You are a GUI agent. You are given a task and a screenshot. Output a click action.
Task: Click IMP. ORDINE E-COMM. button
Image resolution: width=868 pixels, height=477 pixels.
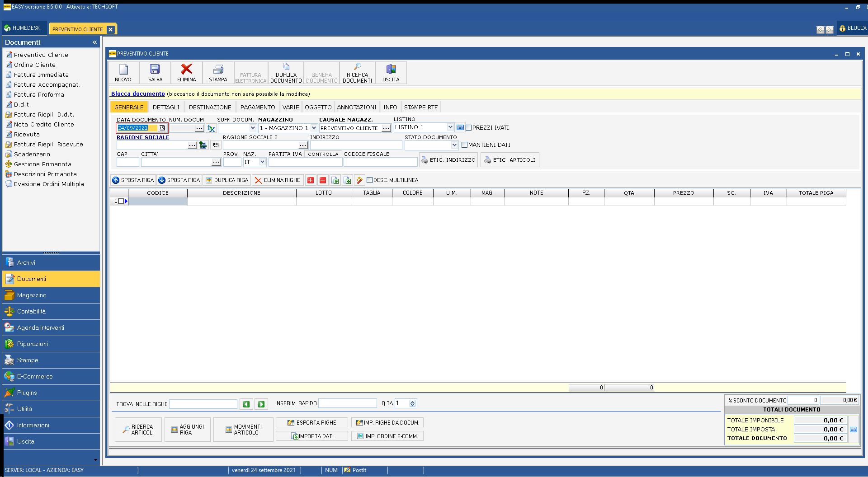point(387,436)
